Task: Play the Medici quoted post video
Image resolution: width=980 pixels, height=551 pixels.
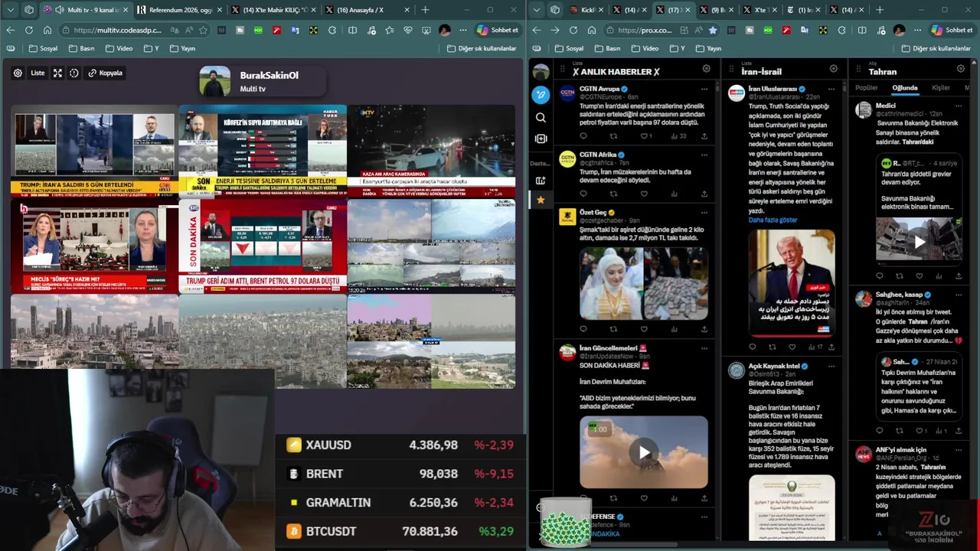Action: click(x=919, y=242)
